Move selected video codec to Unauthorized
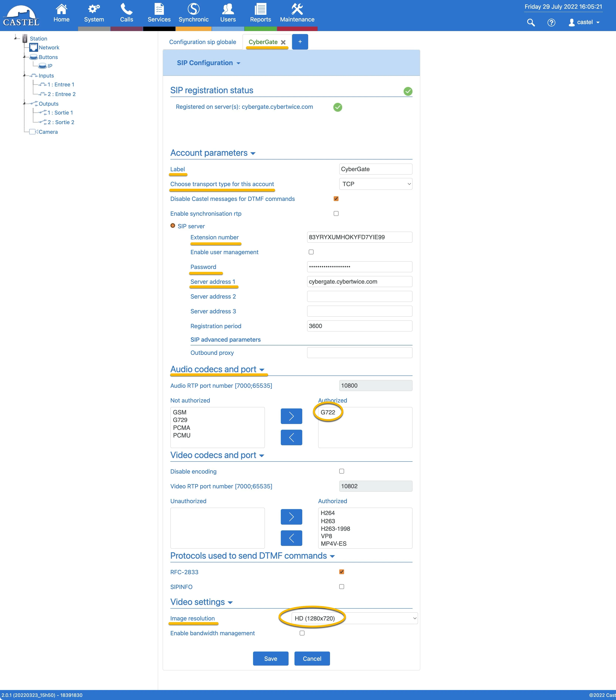The width and height of the screenshot is (616, 700). [291, 538]
